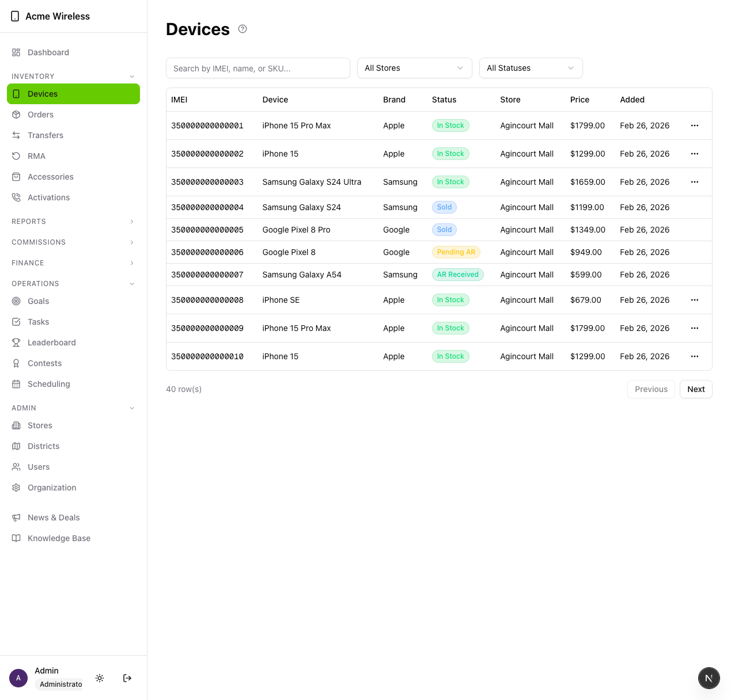
Task: Open the All Stores dropdown
Action: pyautogui.click(x=414, y=68)
